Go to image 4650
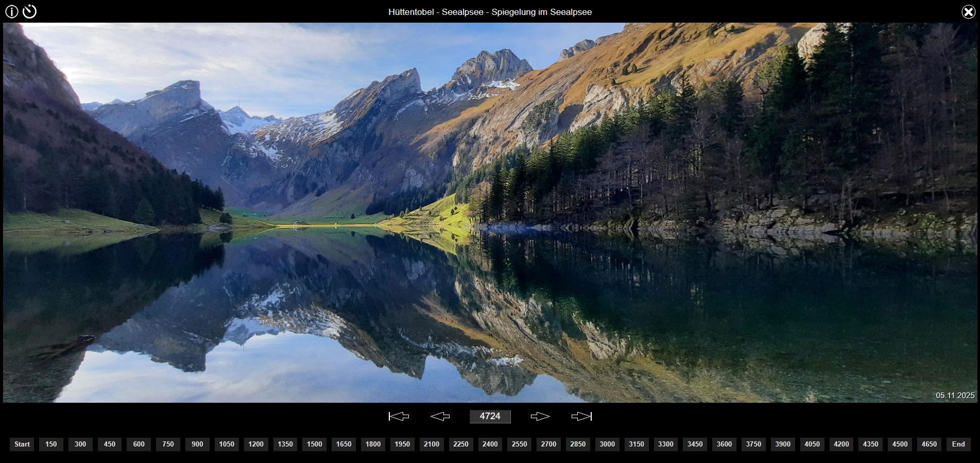This screenshot has width=980, height=463. click(929, 444)
